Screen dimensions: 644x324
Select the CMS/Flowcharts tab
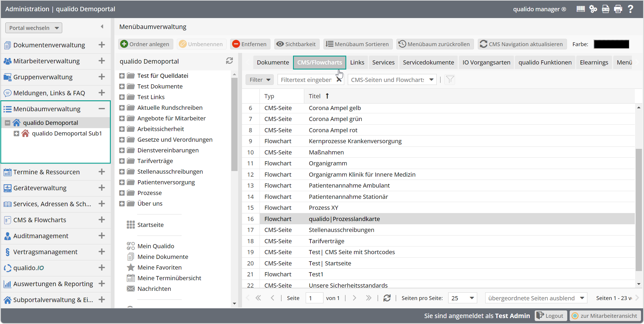[320, 62]
